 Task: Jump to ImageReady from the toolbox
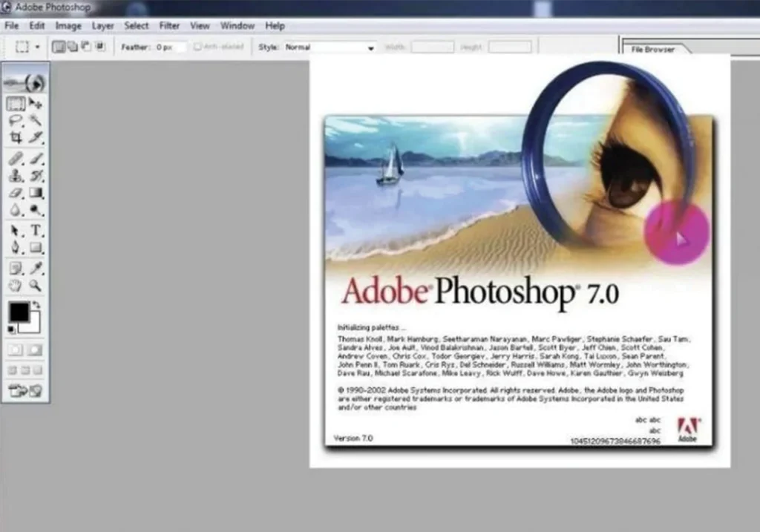[x=25, y=390]
